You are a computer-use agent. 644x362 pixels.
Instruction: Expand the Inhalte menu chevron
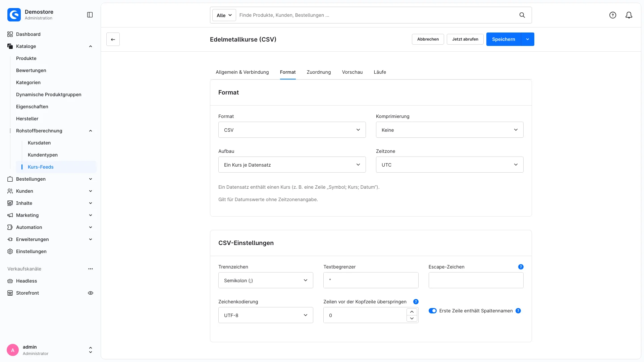[x=91, y=203]
